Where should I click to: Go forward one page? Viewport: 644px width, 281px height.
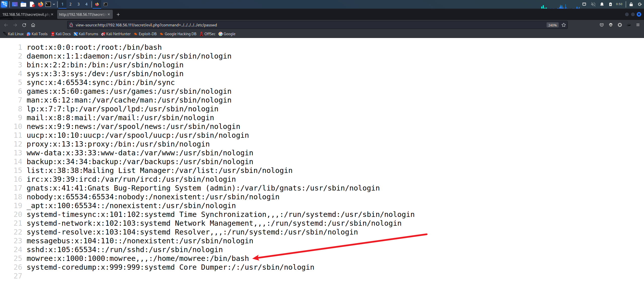(15, 25)
